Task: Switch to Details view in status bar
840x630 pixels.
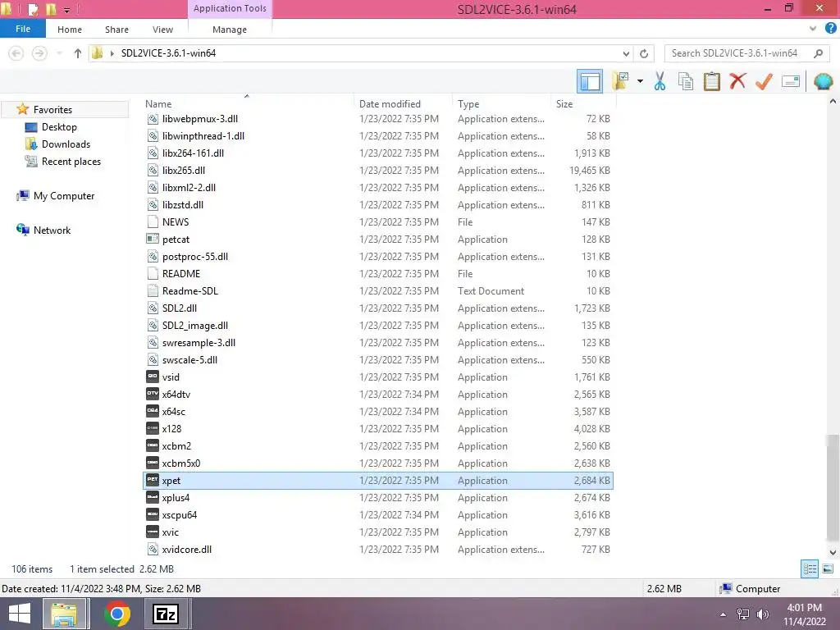Action: 810,569
